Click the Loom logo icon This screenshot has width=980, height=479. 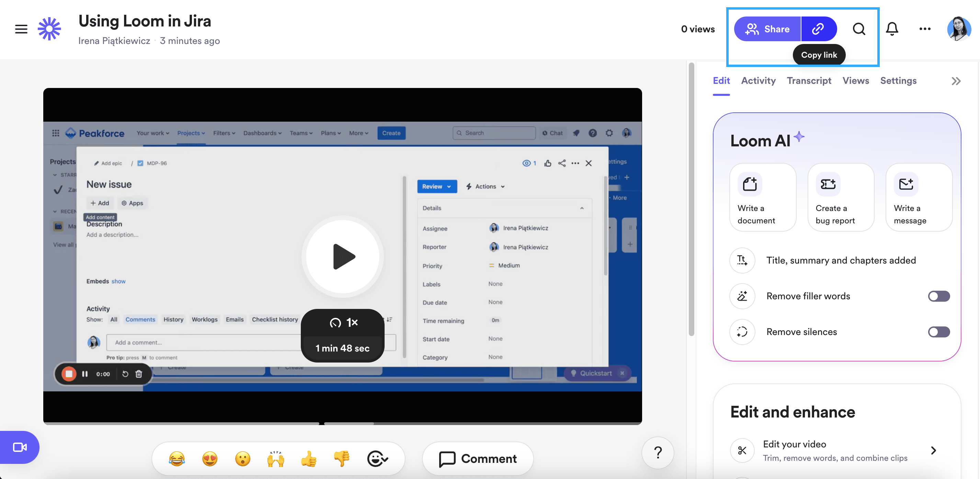(49, 29)
